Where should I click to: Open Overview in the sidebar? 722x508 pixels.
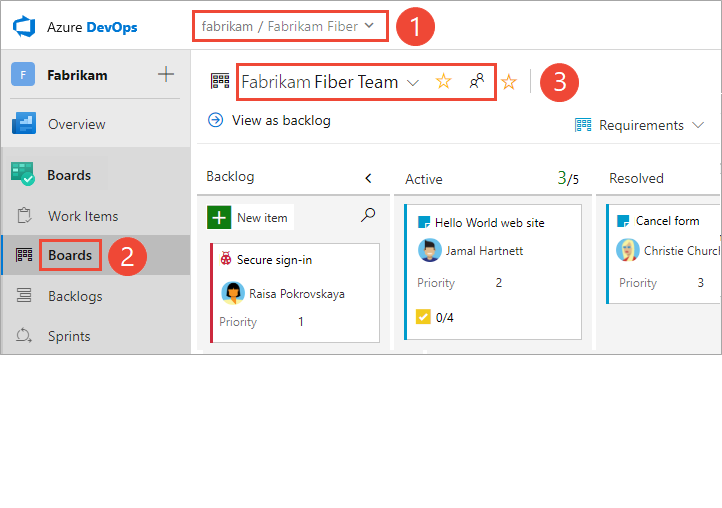tap(76, 124)
